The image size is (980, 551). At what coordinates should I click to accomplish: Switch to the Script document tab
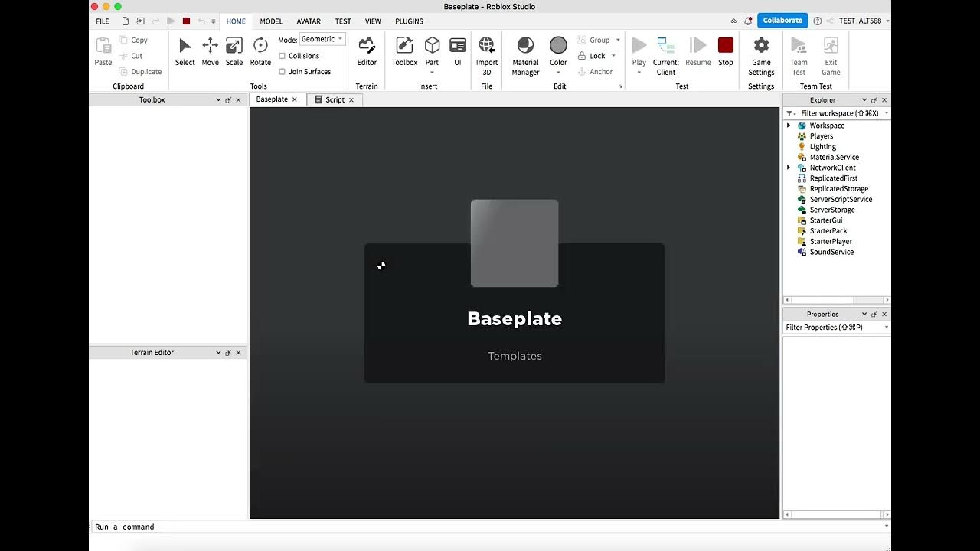pos(335,99)
